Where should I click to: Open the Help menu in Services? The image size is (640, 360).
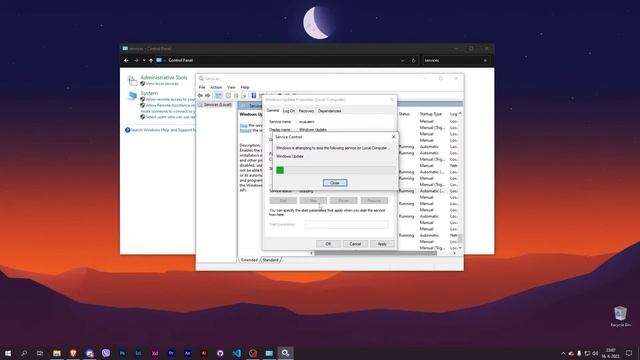[x=245, y=87]
